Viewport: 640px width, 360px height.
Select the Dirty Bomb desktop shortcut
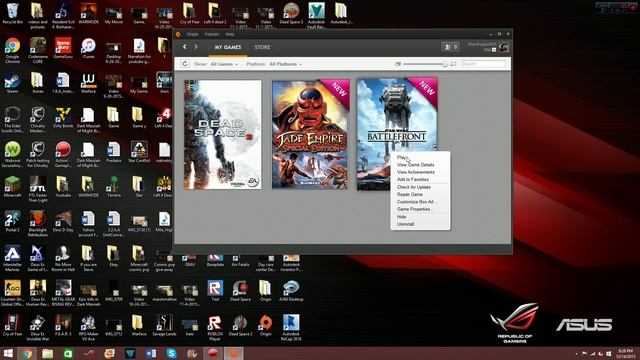pos(63,118)
